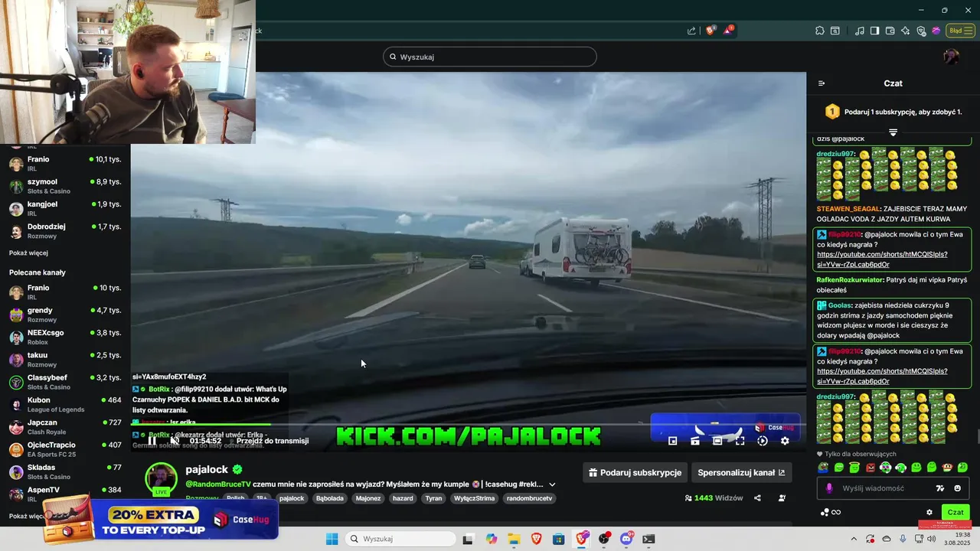Toggle the Brave sidebar panel
Viewport: 980px width, 551px height.
(x=874, y=31)
